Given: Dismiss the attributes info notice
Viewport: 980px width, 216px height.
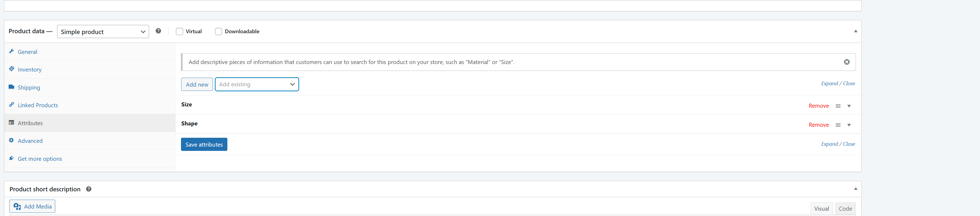Looking at the screenshot, I should 846,62.
